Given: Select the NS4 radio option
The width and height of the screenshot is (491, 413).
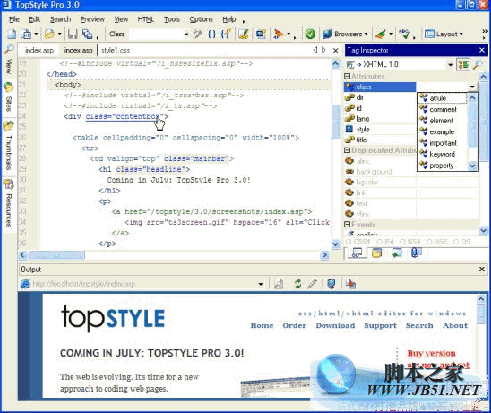Looking at the screenshot, I should 411,241.
